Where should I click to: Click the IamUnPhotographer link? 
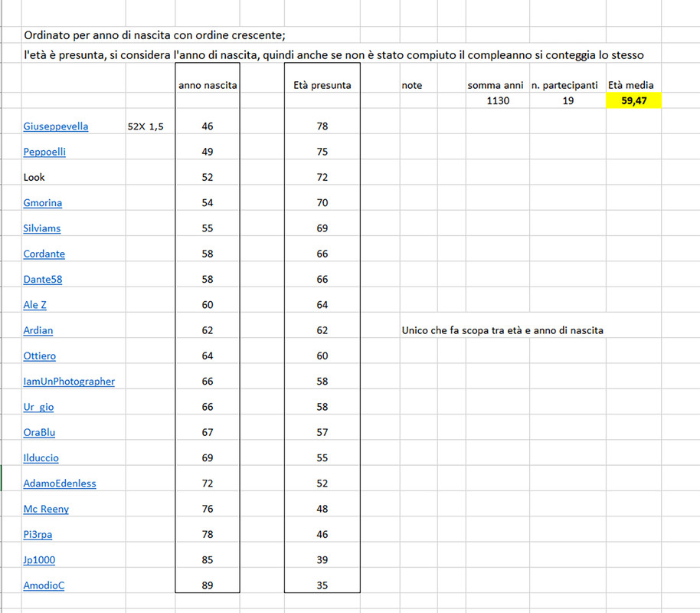[69, 382]
